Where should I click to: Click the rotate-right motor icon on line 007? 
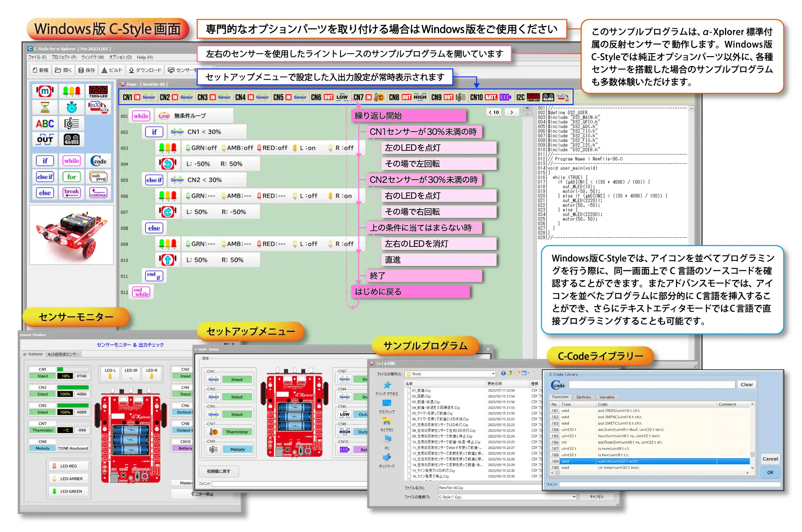click(167, 212)
